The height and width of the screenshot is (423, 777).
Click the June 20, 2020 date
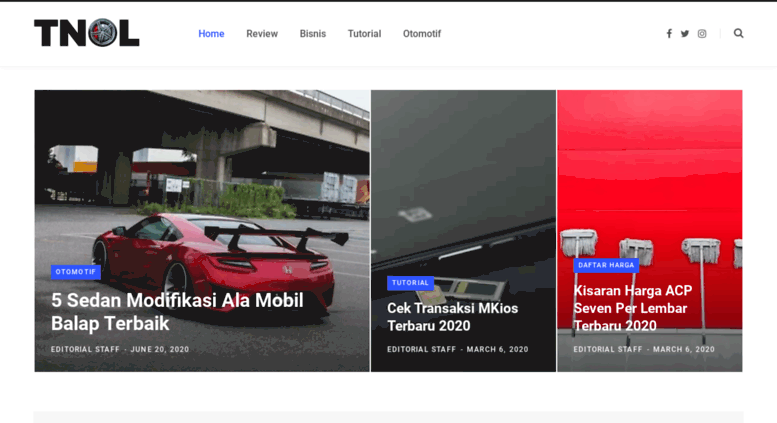point(160,349)
